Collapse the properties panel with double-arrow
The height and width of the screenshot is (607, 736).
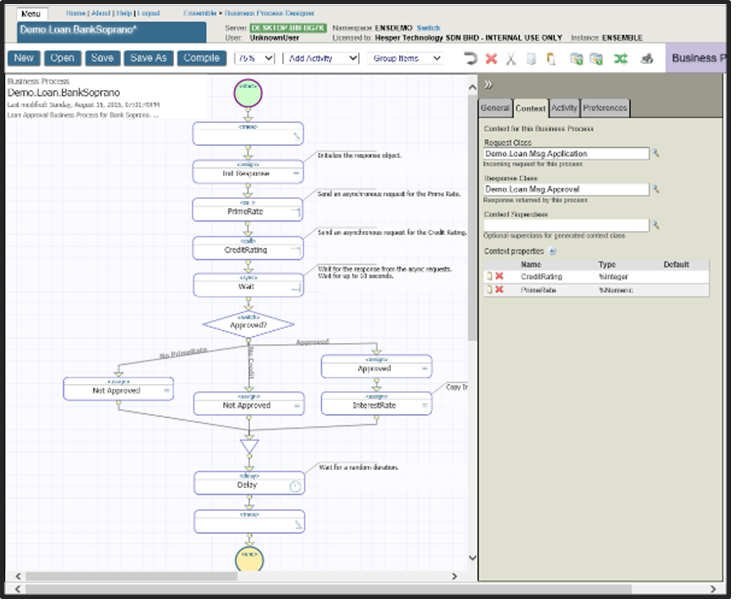click(488, 84)
